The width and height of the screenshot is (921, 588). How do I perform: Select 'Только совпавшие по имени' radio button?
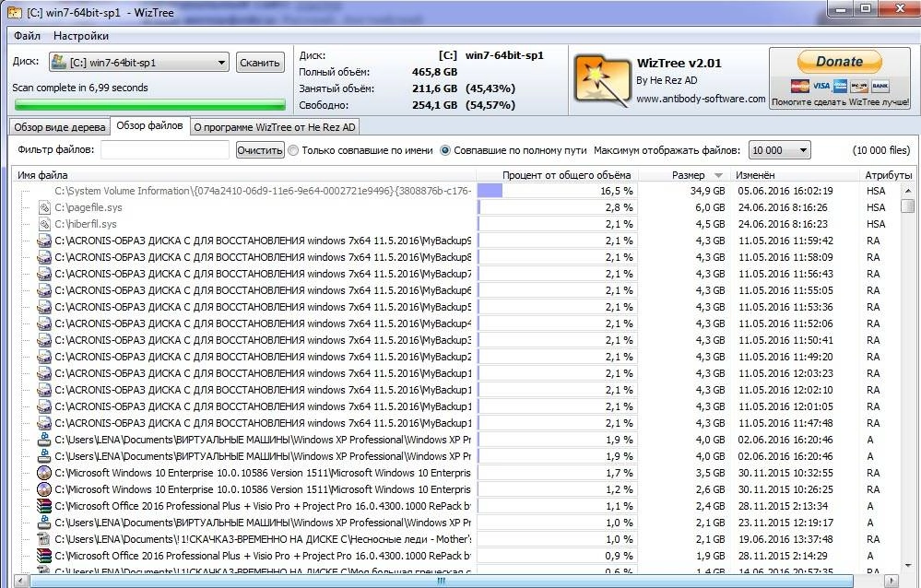point(294,150)
